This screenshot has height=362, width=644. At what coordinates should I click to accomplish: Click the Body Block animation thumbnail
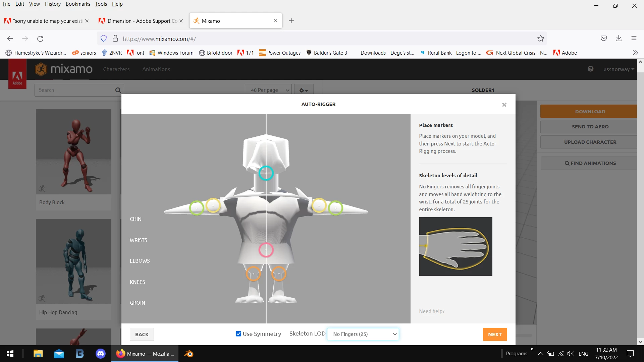coord(73,152)
